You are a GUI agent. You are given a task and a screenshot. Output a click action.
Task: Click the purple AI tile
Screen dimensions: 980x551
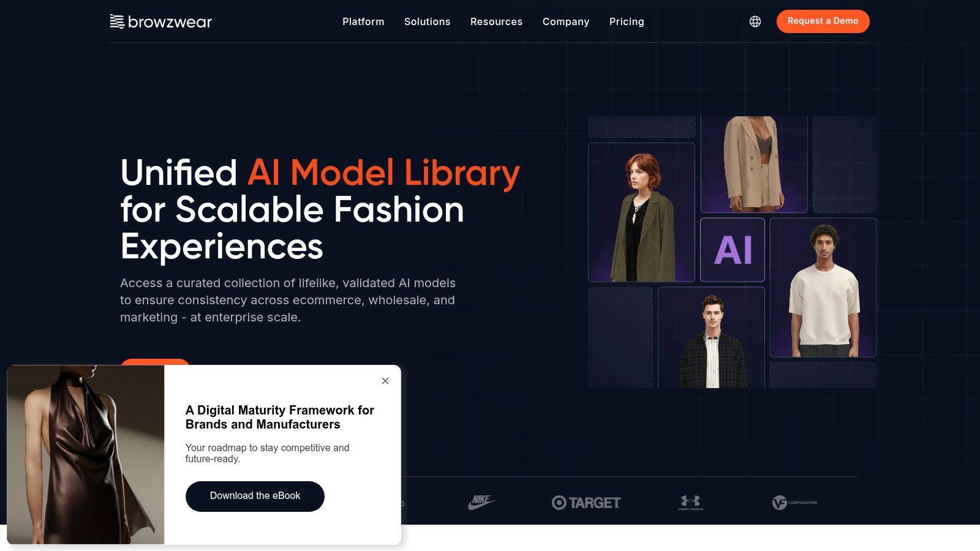click(x=733, y=250)
